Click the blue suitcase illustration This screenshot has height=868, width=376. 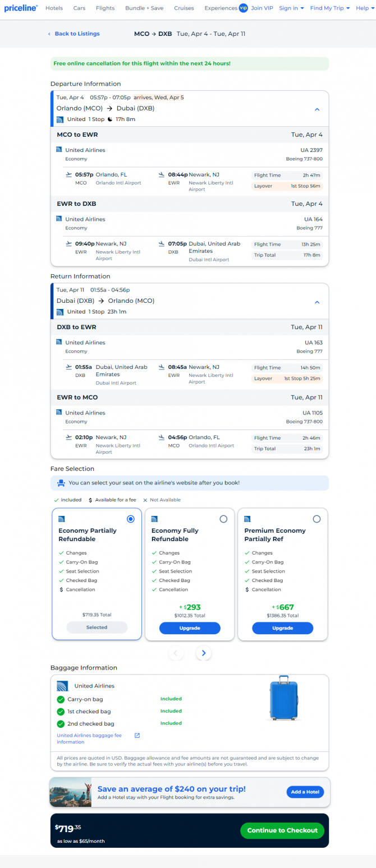(283, 698)
